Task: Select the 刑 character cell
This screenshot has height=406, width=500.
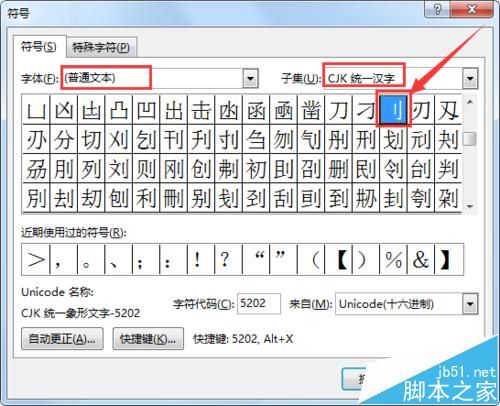Action: pos(366,139)
